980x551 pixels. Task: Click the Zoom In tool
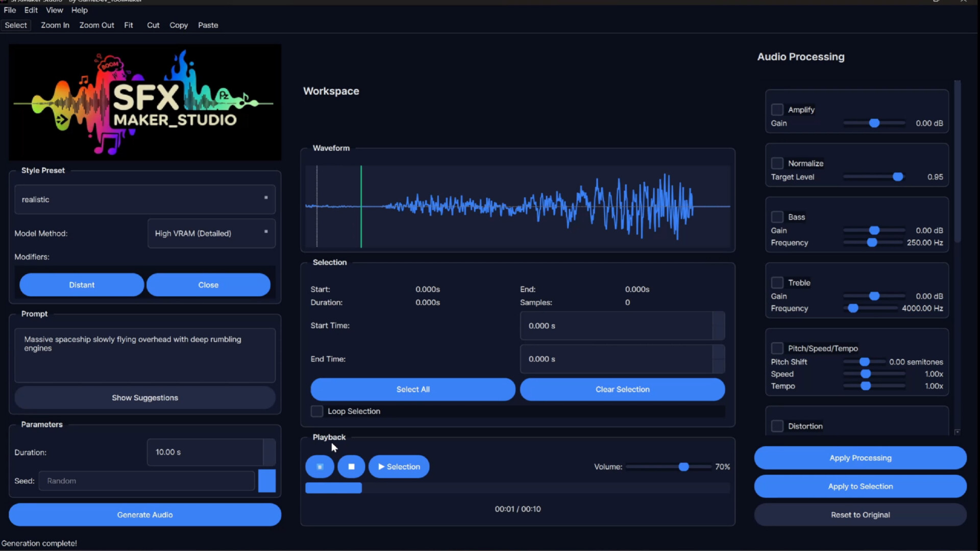tap(55, 24)
